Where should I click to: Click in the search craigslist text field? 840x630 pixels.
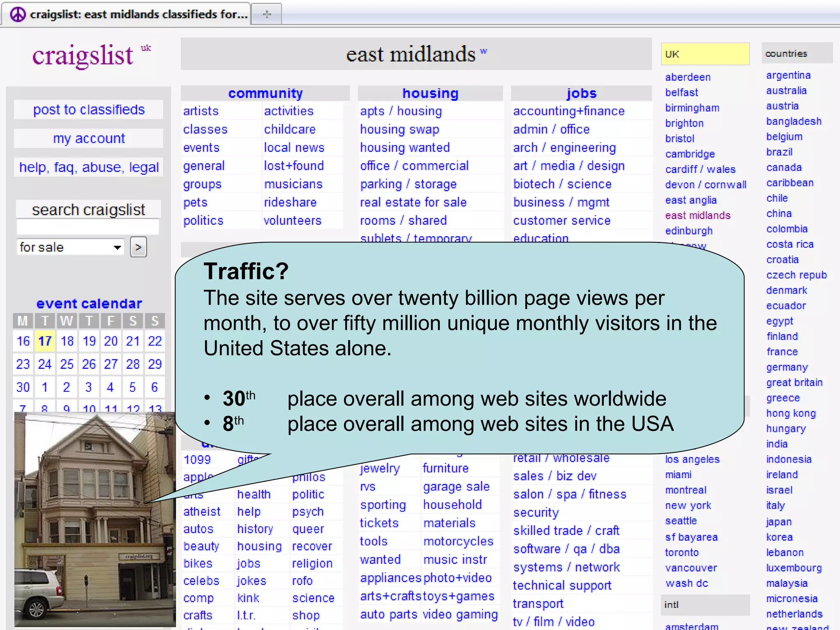[x=87, y=227]
